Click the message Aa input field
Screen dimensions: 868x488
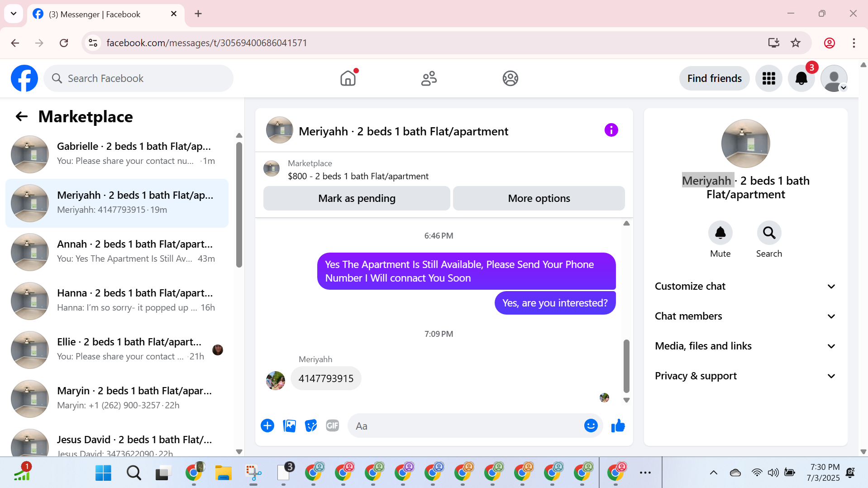466,426
